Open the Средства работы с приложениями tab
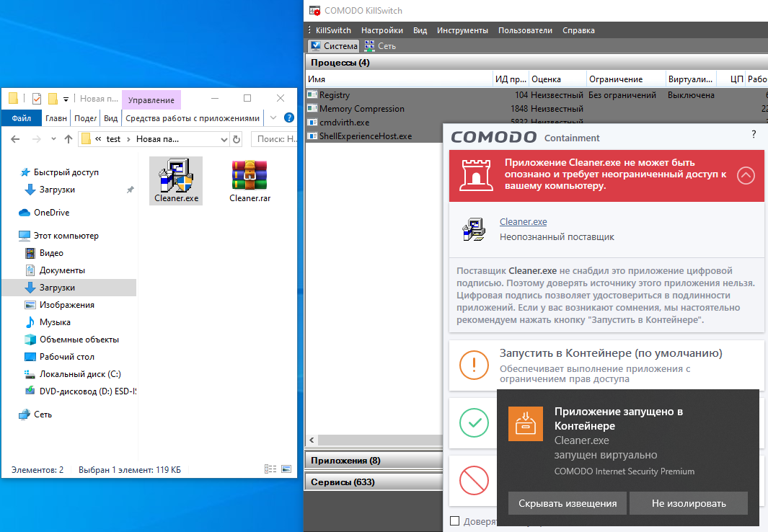This screenshot has width=768, height=532. [x=193, y=118]
